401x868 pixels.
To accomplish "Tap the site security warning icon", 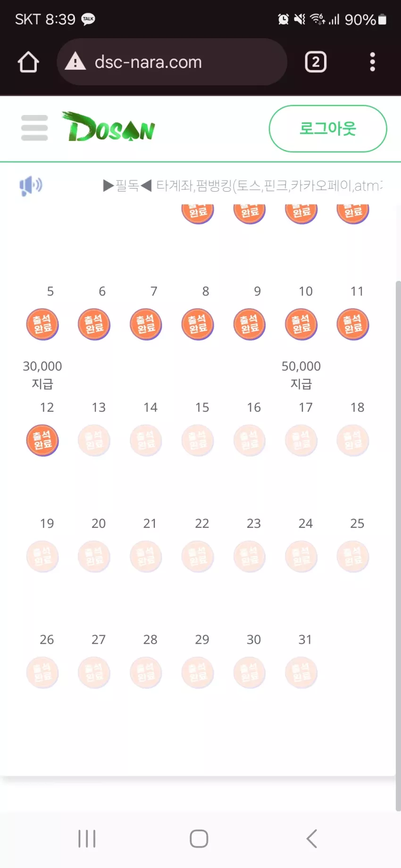I will [x=75, y=62].
